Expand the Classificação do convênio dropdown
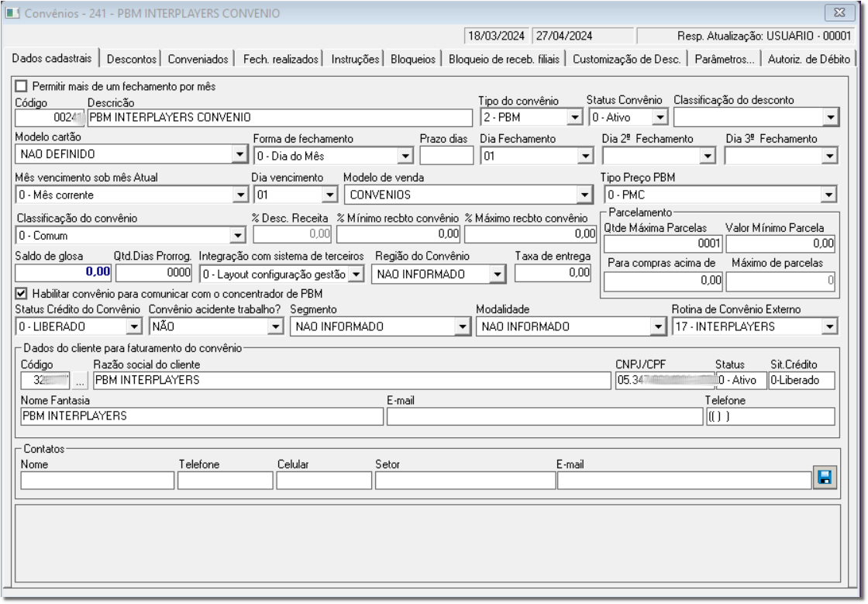 click(x=238, y=236)
